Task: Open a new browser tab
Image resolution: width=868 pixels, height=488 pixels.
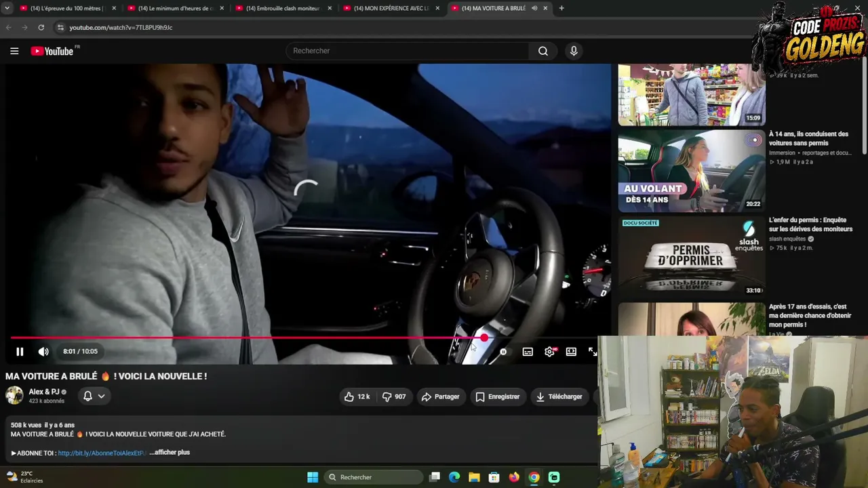Action: 561,8
